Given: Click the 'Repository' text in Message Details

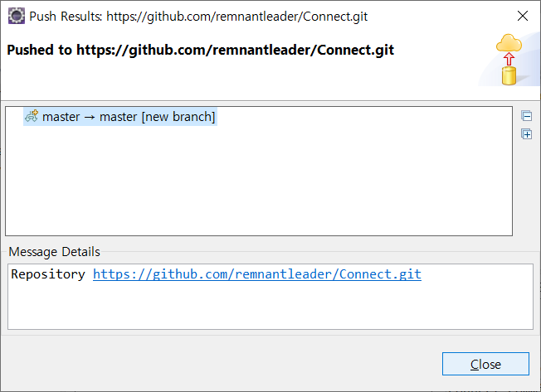Looking at the screenshot, I should click(x=48, y=274).
